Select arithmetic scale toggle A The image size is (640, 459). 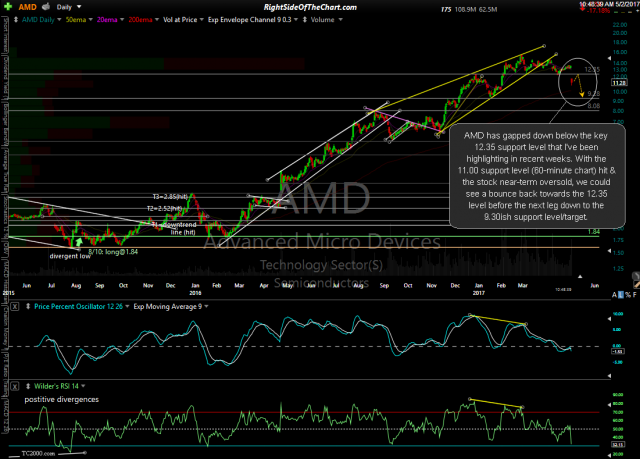(615, 295)
